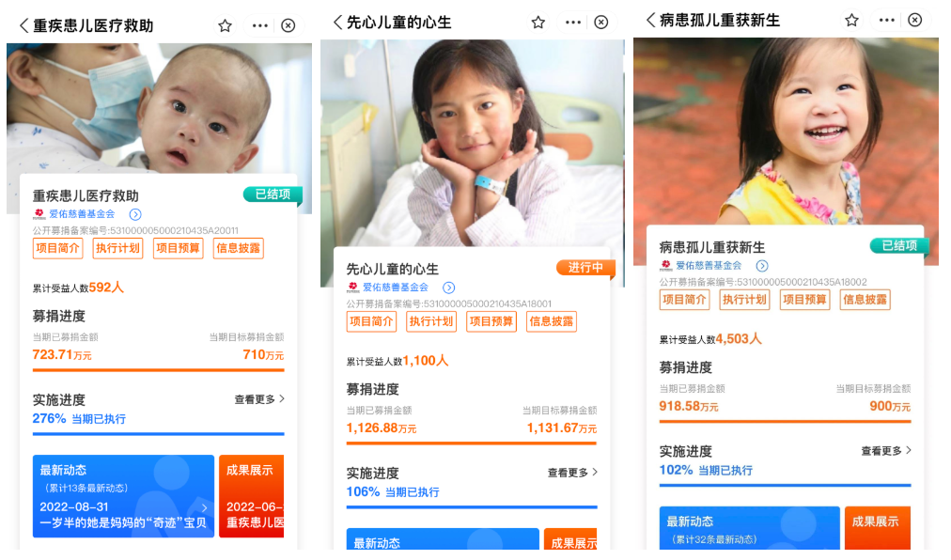951x560 pixels.
Task: Tap back arrow beside 重疾患儿医疗救助 title
Action: tap(23, 25)
